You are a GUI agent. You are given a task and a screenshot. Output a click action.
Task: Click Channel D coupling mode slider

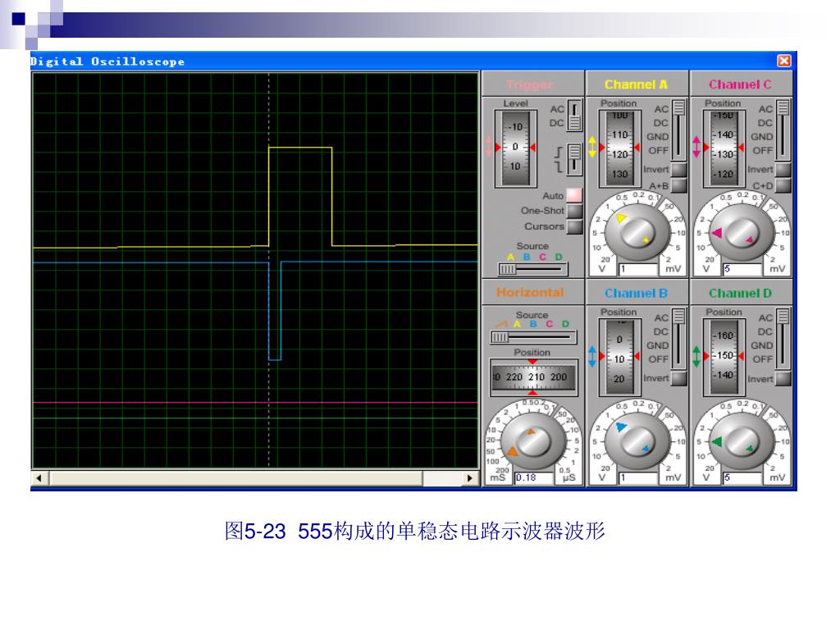pos(783,339)
